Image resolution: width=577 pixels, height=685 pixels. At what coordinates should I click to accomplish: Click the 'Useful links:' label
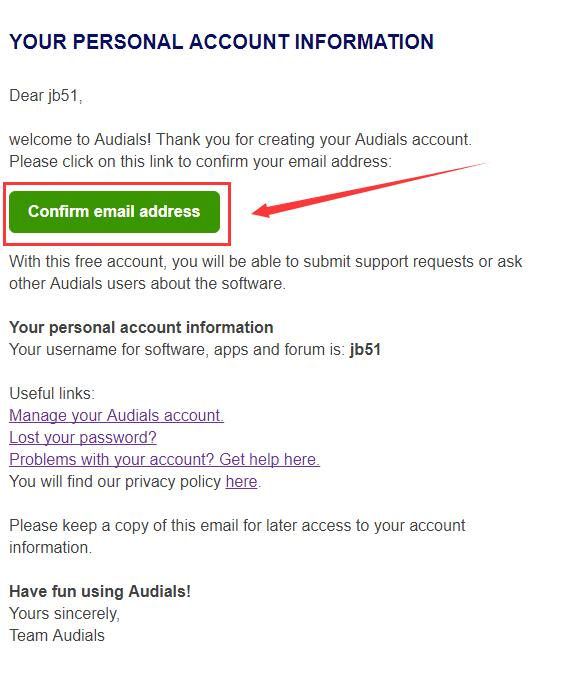pos(52,394)
